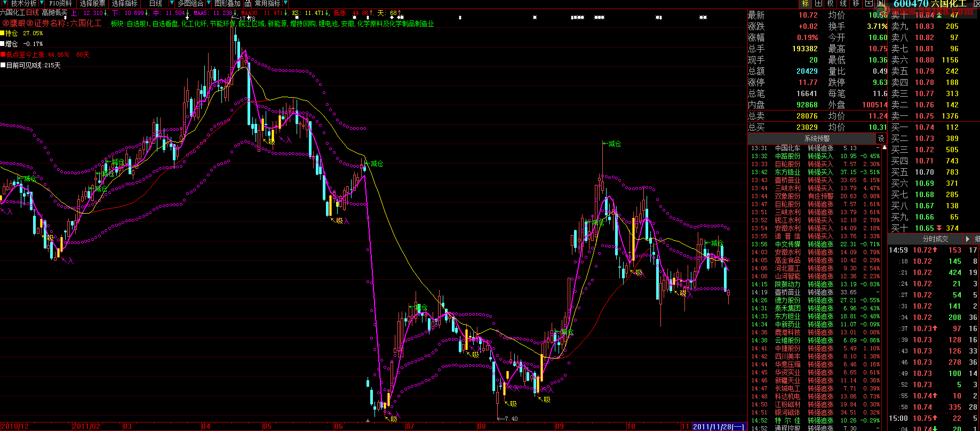Viewport: 980px width, 431px height.
Task: Expand the 日线 period dropdown arrow
Action: click(x=172, y=4)
